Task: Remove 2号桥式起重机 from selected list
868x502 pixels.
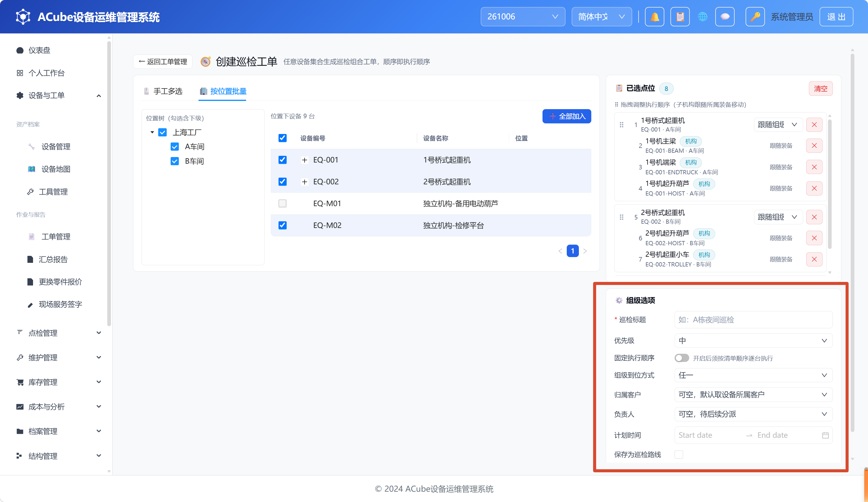Action: point(814,217)
